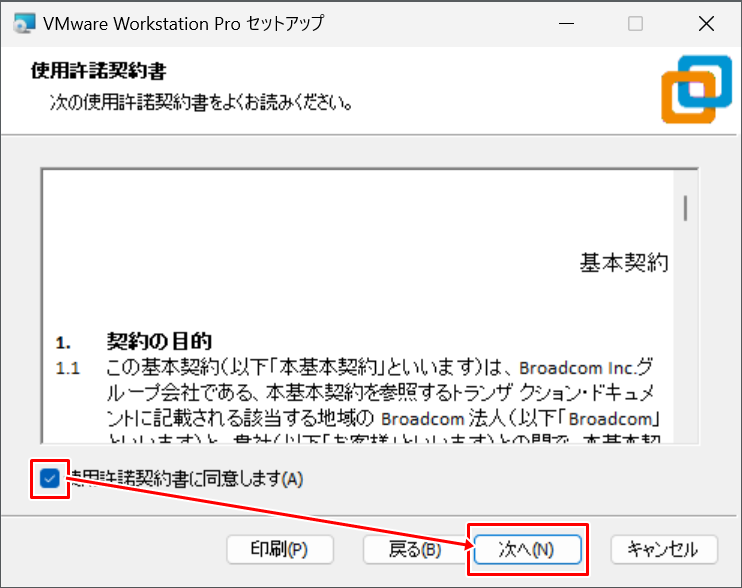
Task: Click the 基本契約 title in license text
Action: coord(624,263)
